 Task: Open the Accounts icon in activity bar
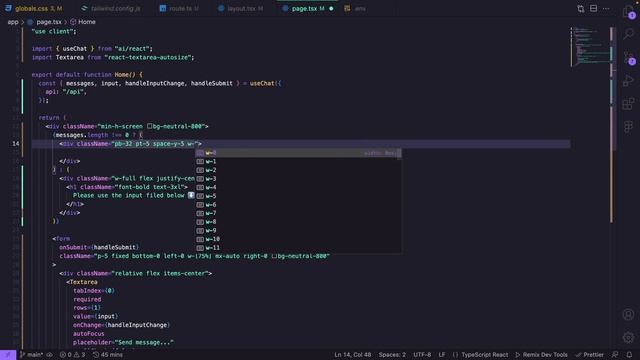tap(629, 314)
